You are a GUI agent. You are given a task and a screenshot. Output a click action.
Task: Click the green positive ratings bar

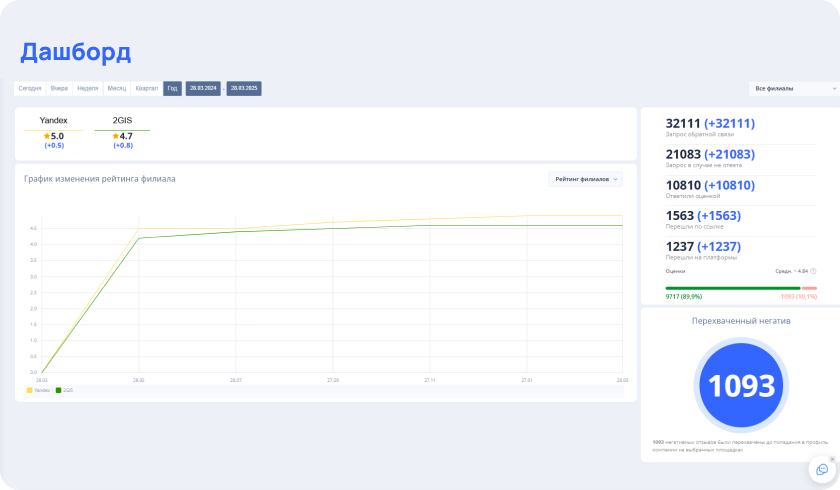[732, 288]
